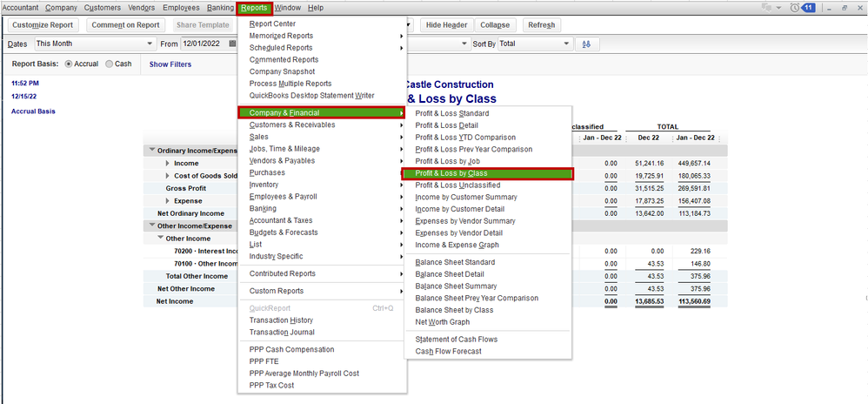Screen dimensions: 868x404
Task: Collapse the Ordinary Income/Expense section
Action: point(151,150)
